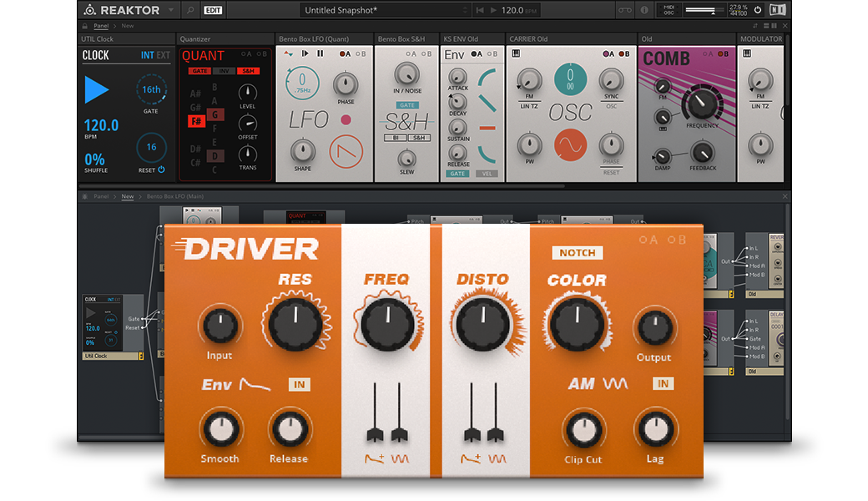The width and height of the screenshot is (868, 501).
Task: Select the G note in Quantizer
Action: point(214,114)
